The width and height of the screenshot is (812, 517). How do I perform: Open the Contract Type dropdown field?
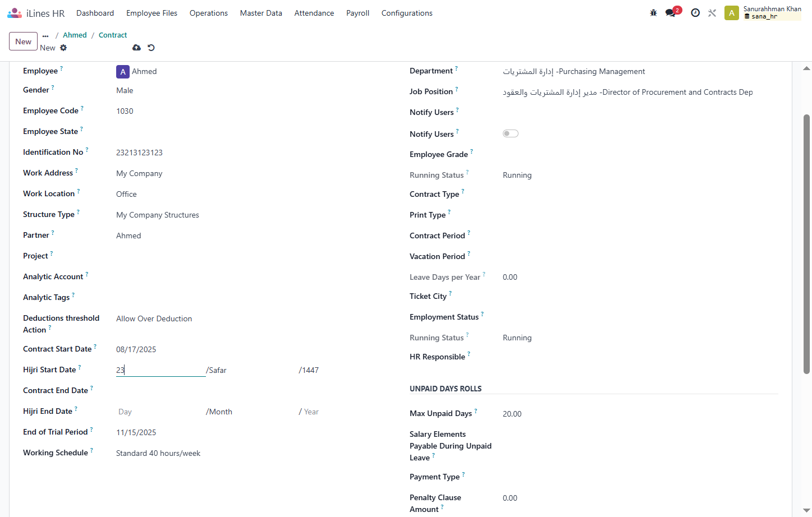tap(640, 195)
